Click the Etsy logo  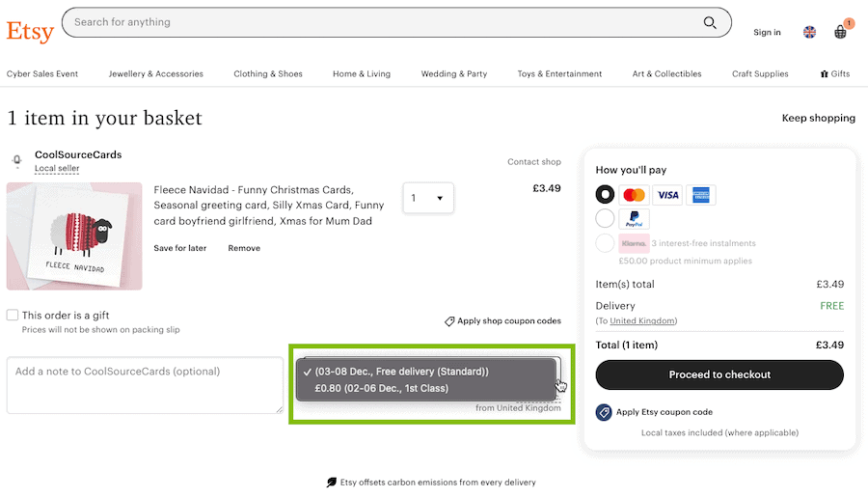point(30,31)
